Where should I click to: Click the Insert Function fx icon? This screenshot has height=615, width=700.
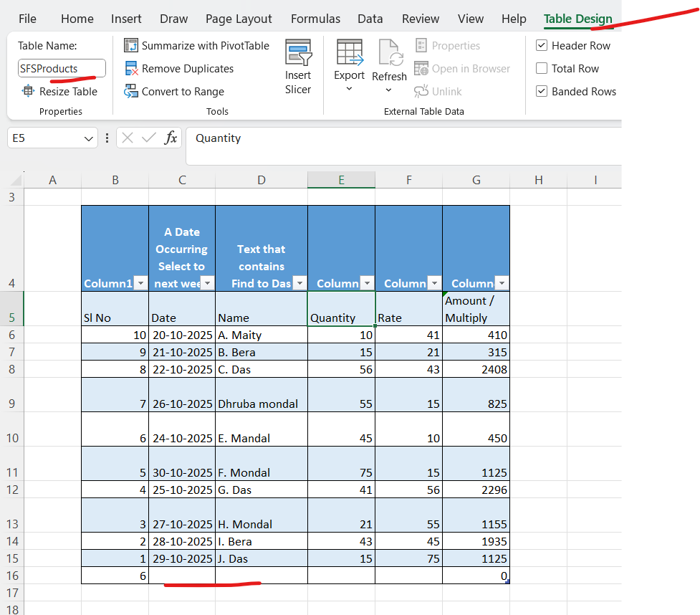tap(171, 138)
